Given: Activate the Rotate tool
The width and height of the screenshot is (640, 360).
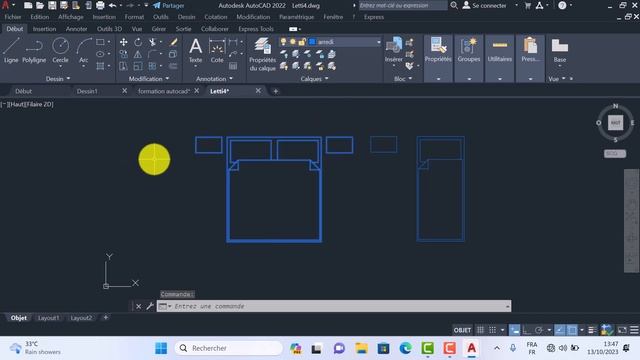Looking at the screenshot, I should 138,42.
